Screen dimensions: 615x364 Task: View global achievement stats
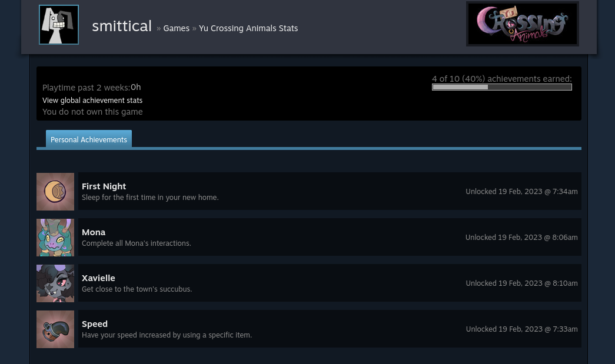(92, 101)
